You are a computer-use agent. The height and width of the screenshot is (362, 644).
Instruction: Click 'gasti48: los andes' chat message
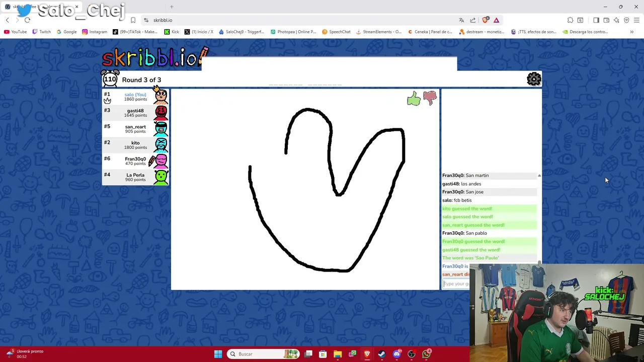click(x=461, y=184)
